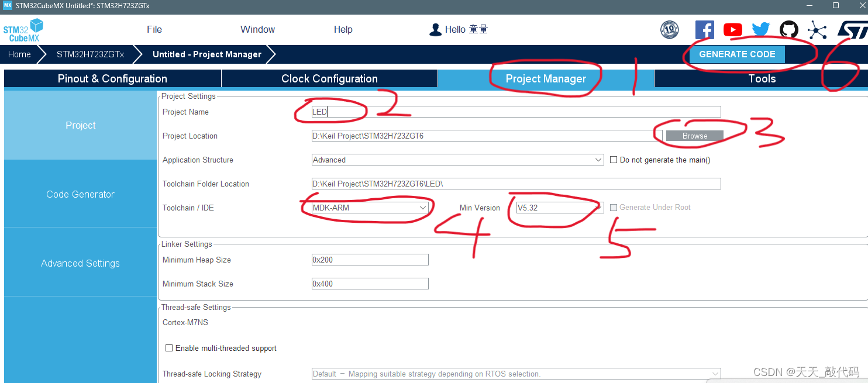Toggle Do not generate the main() checkbox
Screen dimensions: 868x383
click(614, 160)
